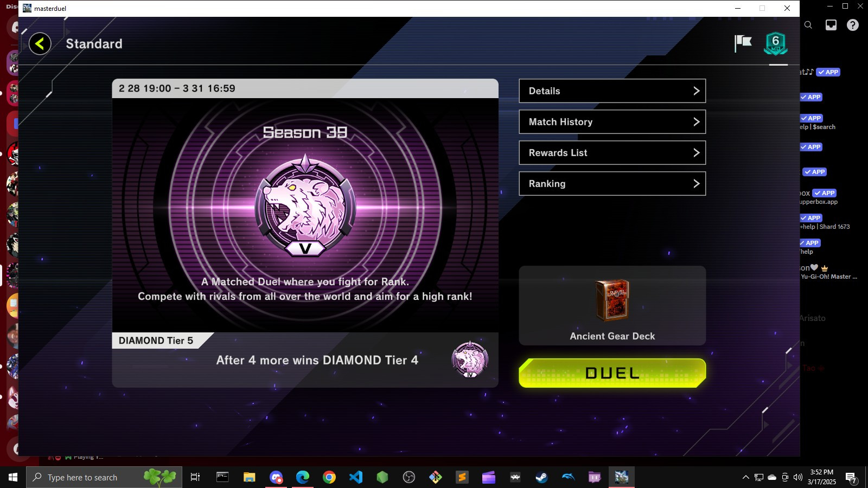The width and height of the screenshot is (868, 488).
Task: Open the Discord help question mark
Action: coord(853,25)
